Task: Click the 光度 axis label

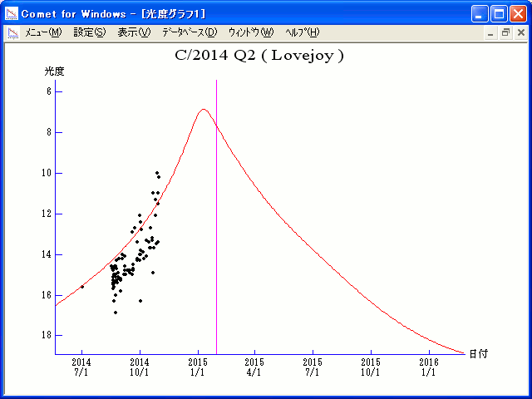Action: tap(54, 71)
